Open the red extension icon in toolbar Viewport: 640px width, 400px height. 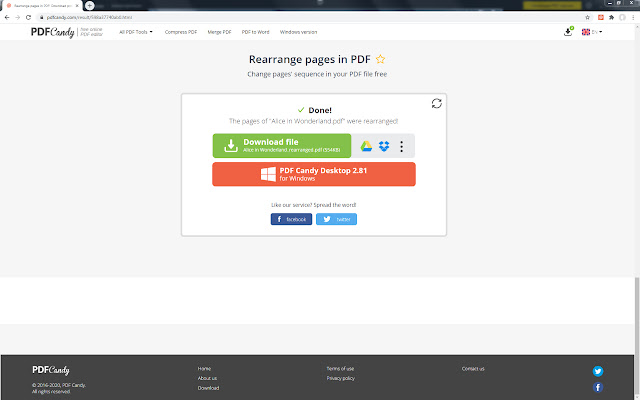601,17
